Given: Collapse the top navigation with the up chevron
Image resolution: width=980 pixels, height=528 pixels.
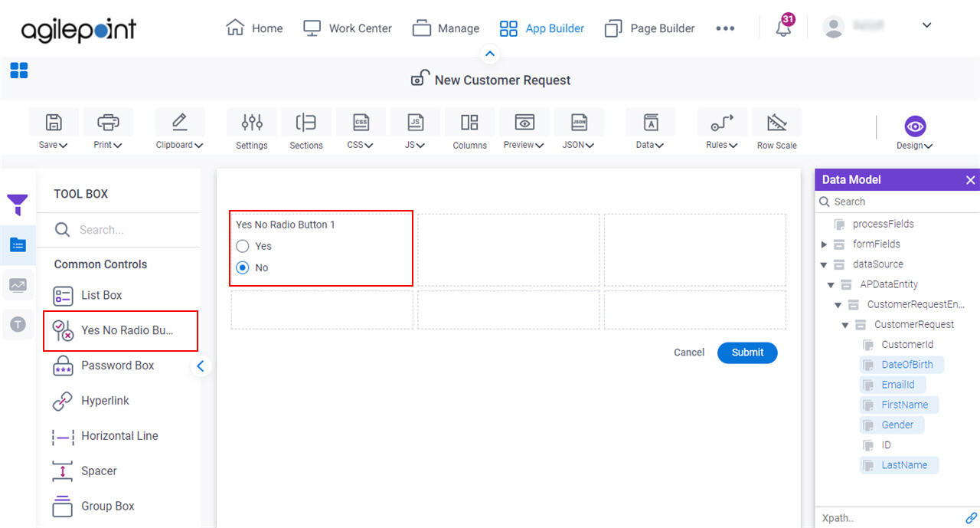Looking at the screenshot, I should 491,54.
